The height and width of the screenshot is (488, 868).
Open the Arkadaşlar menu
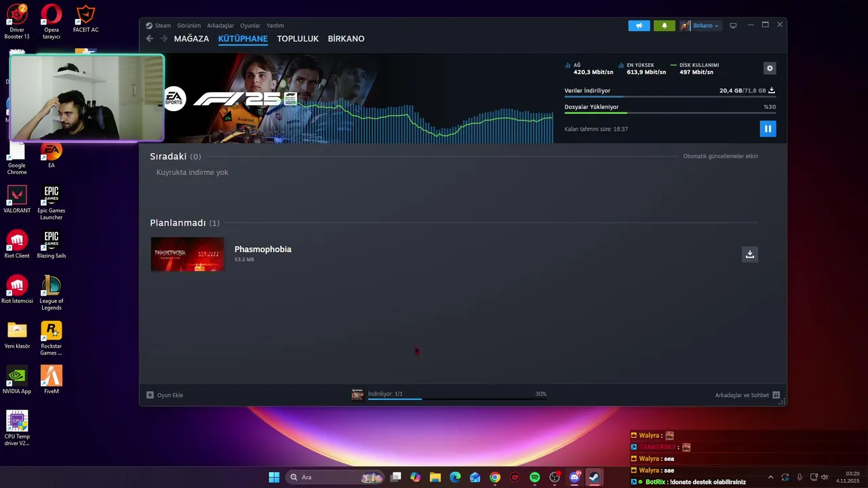click(x=220, y=26)
